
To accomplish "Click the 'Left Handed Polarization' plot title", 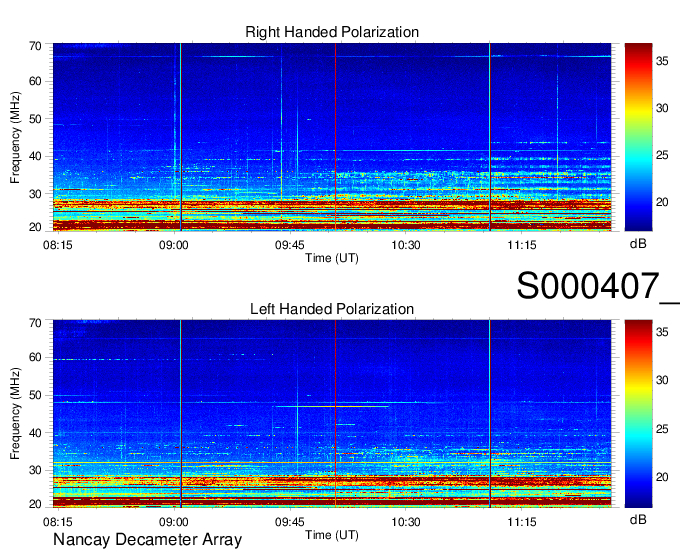I will tap(332, 309).
